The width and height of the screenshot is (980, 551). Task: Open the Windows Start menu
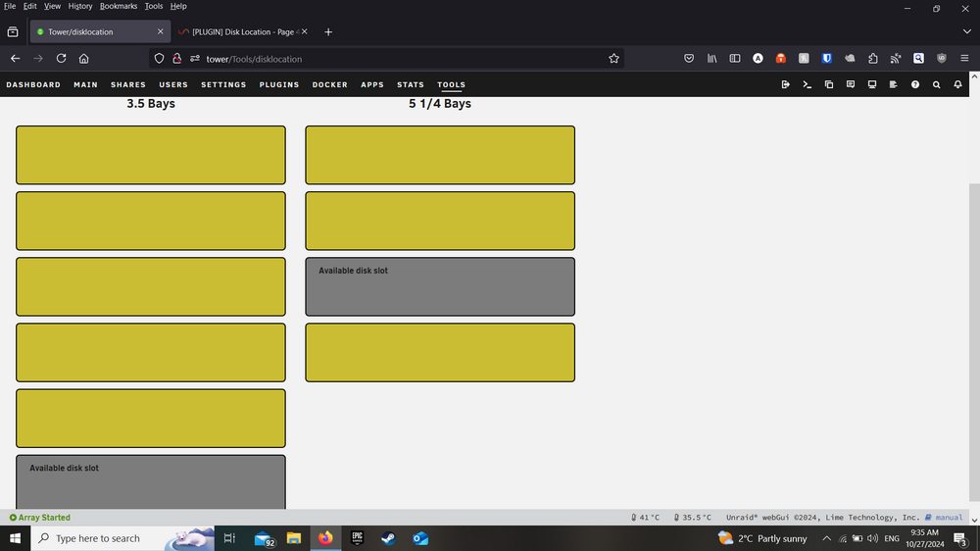15,538
